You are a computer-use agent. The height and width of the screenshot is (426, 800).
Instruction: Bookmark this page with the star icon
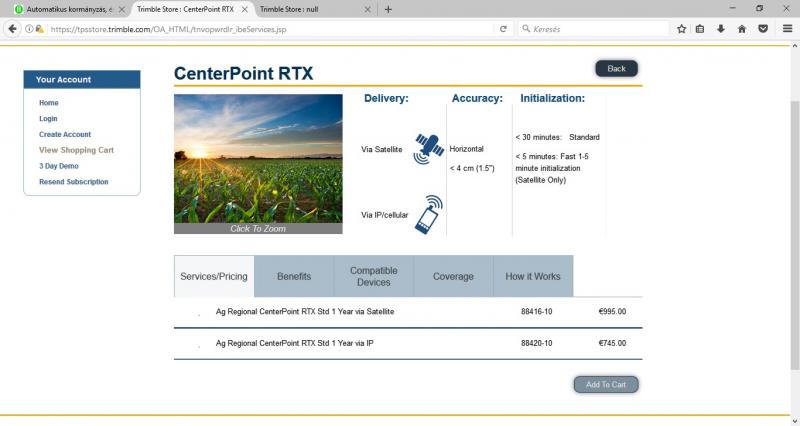(x=681, y=29)
